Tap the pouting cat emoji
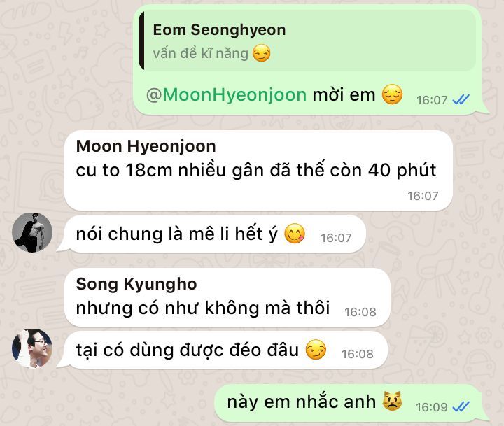The height and width of the screenshot is (426, 504). pos(392,401)
